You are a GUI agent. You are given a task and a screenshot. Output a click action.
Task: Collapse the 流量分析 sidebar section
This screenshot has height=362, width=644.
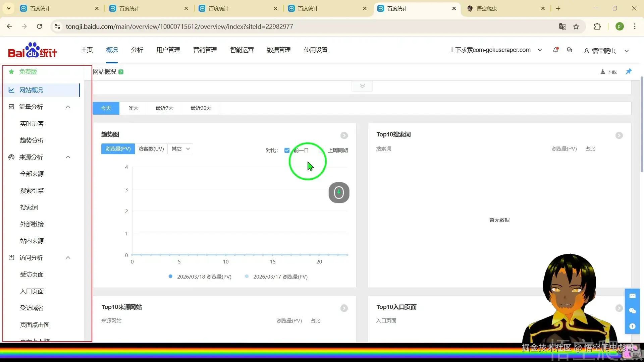pyautogui.click(x=68, y=107)
